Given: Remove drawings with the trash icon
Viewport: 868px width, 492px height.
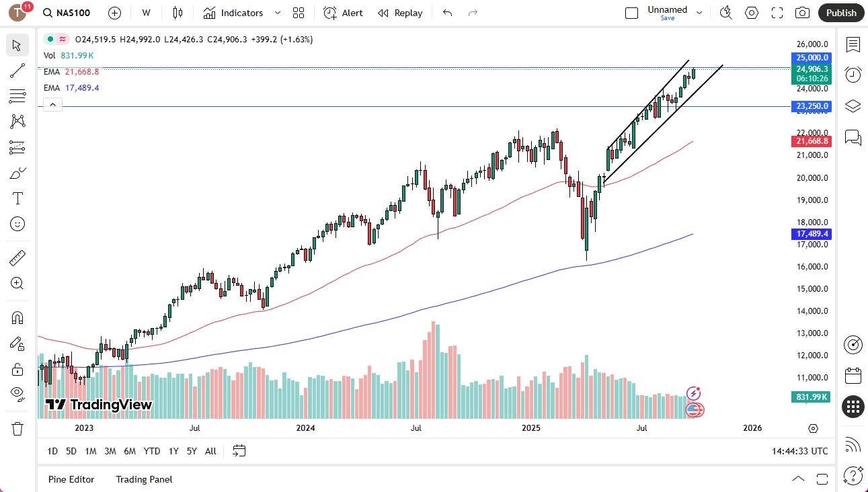Looking at the screenshot, I should coord(17,428).
